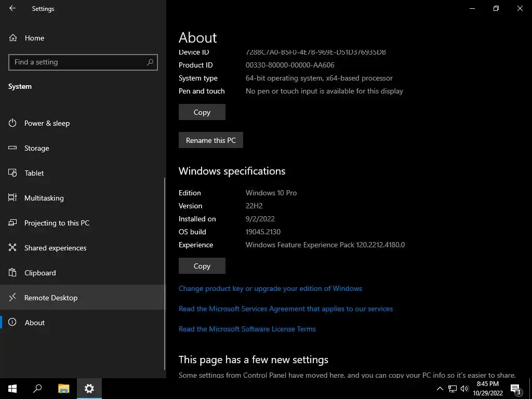The width and height of the screenshot is (532, 399).
Task: Select About in the sidebar
Action: click(83, 323)
